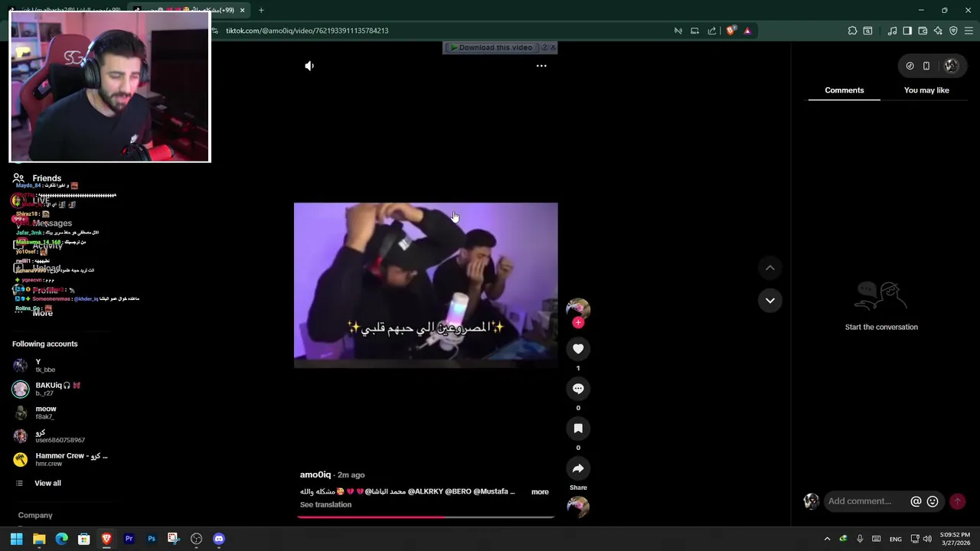This screenshot has width=980, height=551.
Task: Expand hidden system tray icons chevron
Action: (827, 539)
